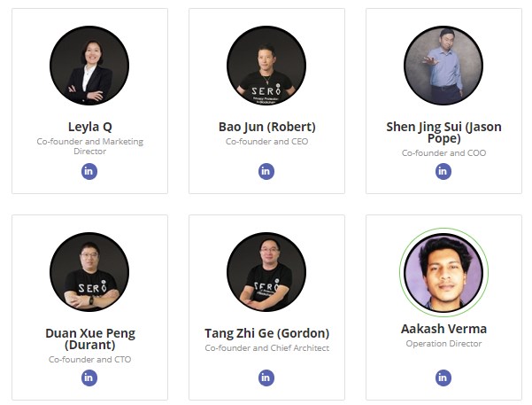Open the 'Duan Xue Peng (Durant)' name heading
The image size is (532, 405).
click(x=89, y=339)
